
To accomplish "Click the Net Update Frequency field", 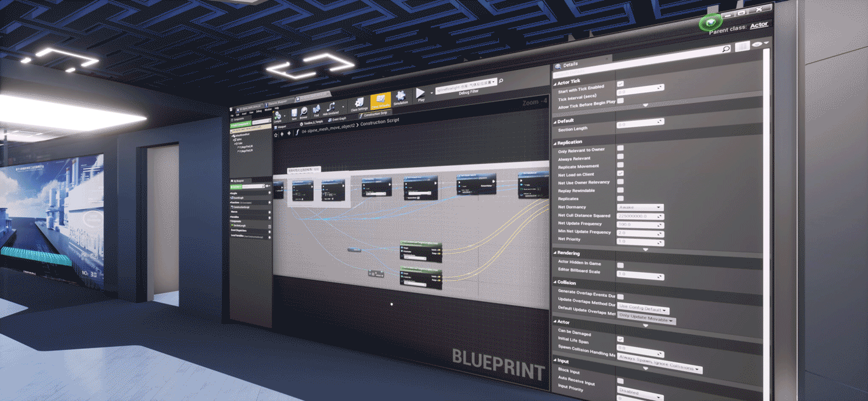I will pos(641,224).
